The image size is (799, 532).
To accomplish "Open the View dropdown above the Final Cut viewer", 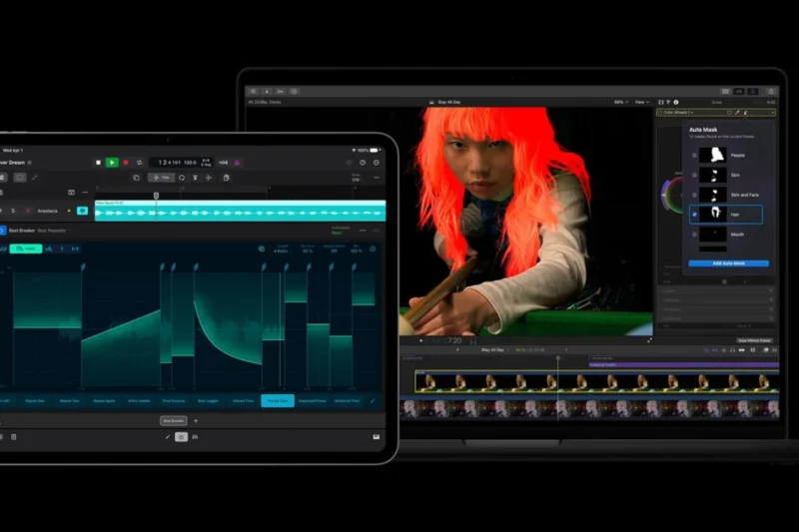I will click(x=641, y=103).
